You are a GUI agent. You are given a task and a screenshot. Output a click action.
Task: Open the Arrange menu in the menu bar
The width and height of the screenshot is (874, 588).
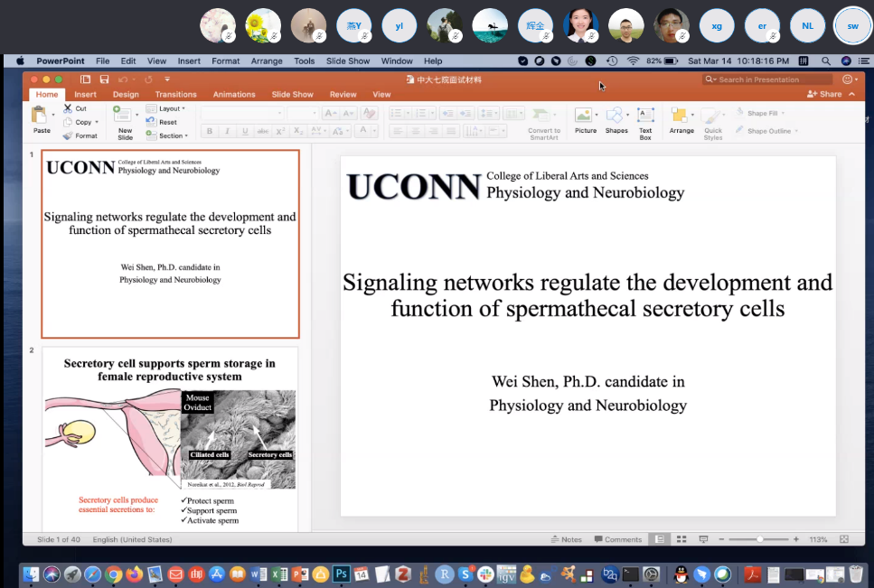click(267, 61)
